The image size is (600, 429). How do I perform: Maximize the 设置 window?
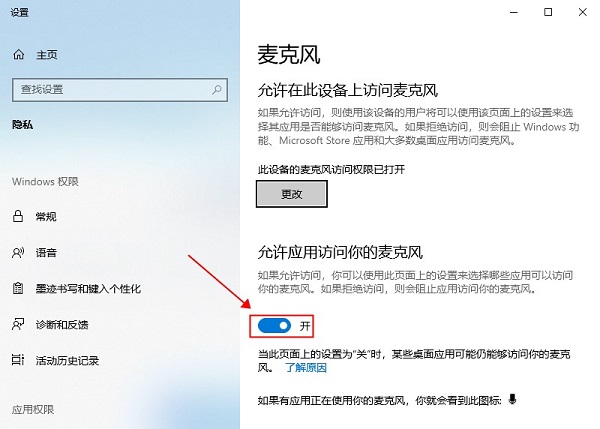[548, 12]
